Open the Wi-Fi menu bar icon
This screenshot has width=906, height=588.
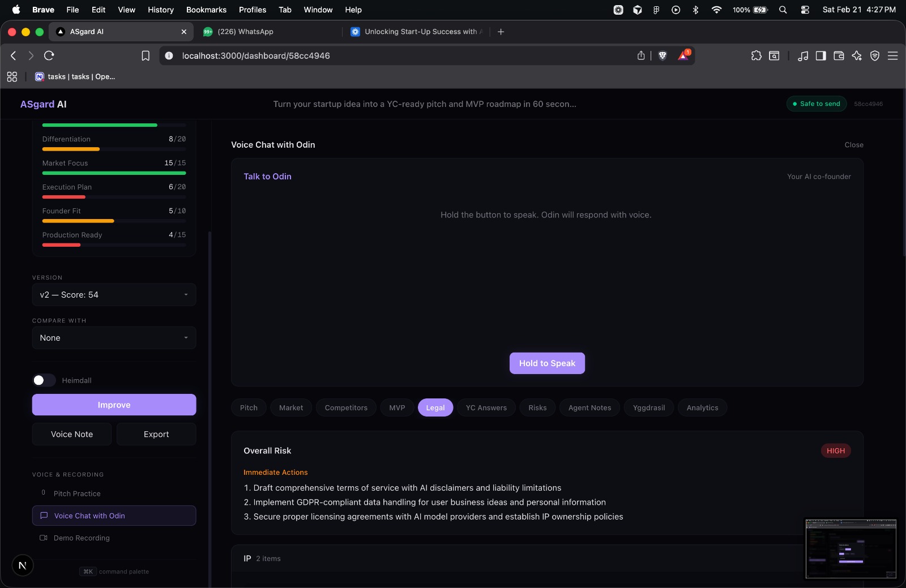[x=716, y=10]
